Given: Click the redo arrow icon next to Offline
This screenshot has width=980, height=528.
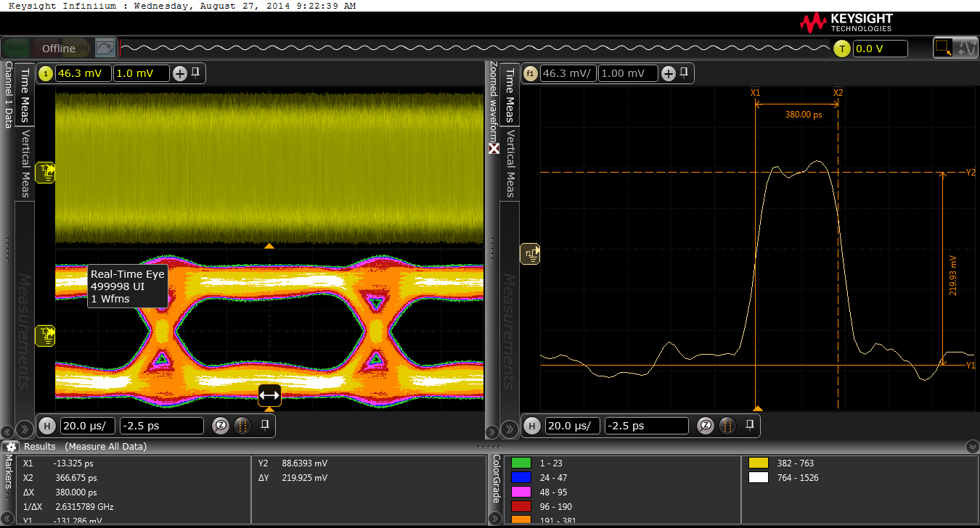Looking at the screenshot, I should 105,49.
